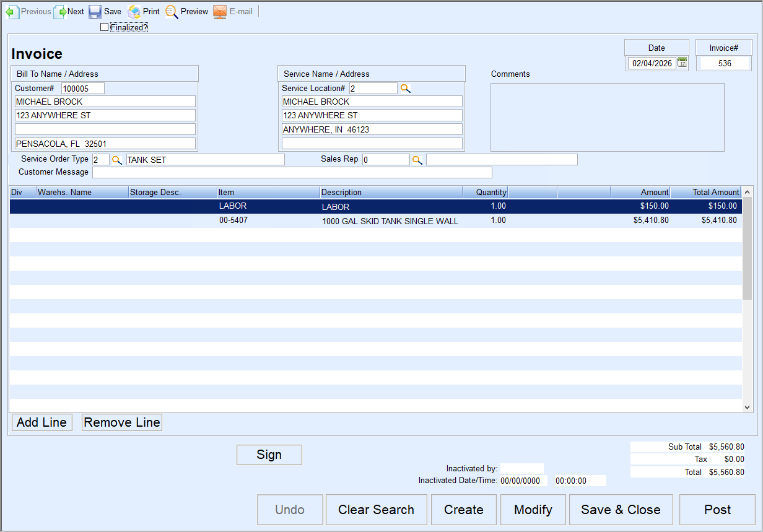Click the Save & Close button
The image size is (763, 532).
pyautogui.click(x=621, y=510)
